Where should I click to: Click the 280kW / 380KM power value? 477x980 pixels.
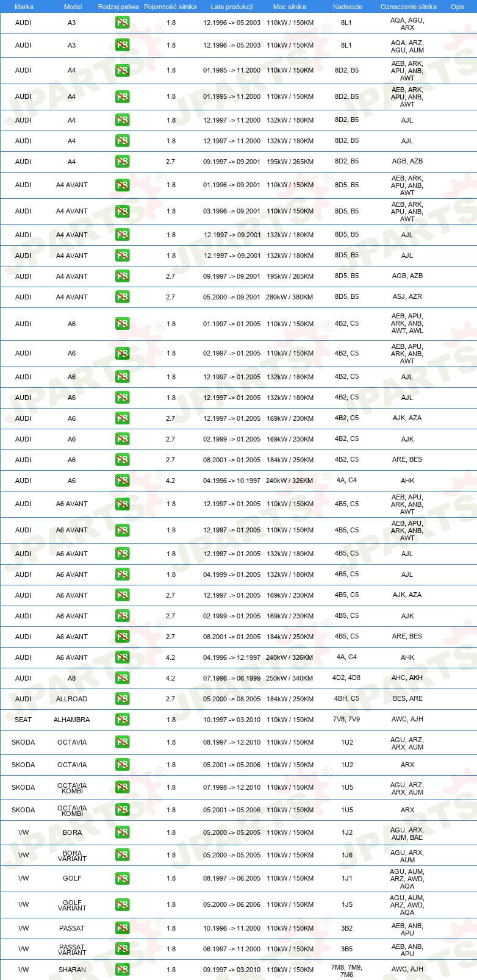point(290,297)
